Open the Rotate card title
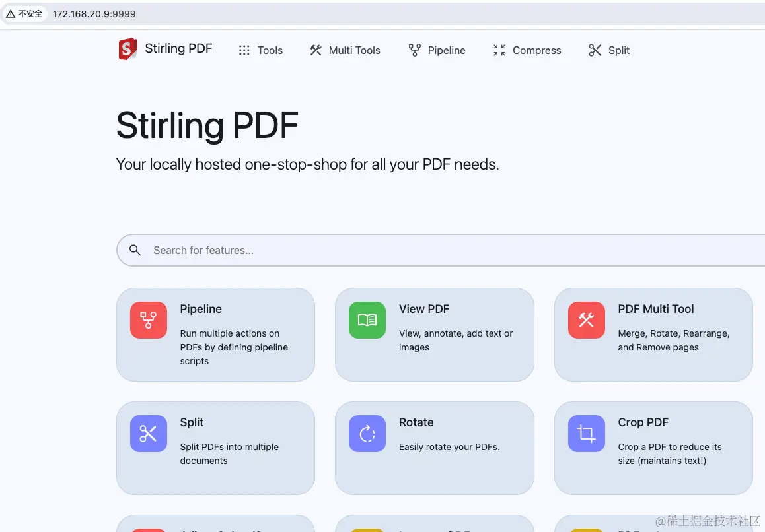 pyautogui.click(x=416, y=422)
